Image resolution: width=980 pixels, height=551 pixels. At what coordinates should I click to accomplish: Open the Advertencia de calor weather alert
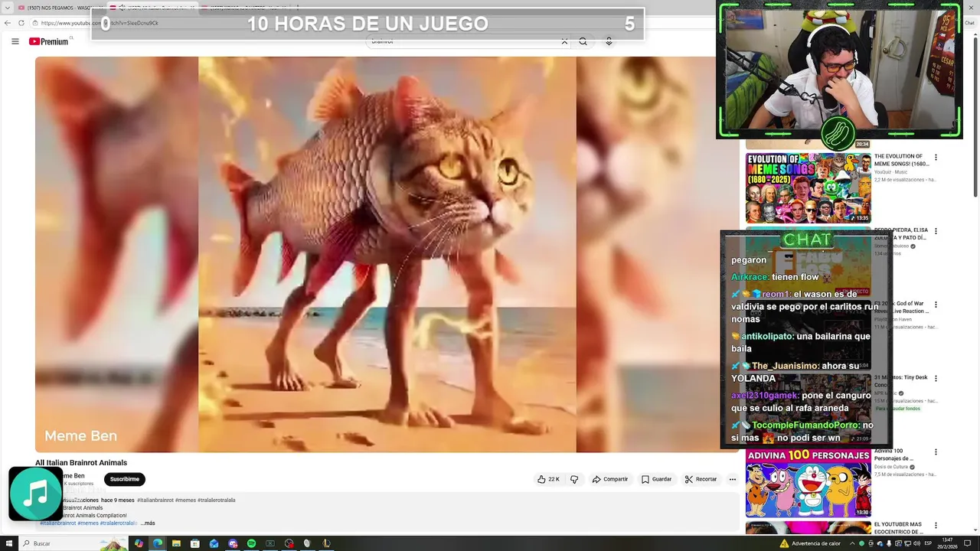810,543
